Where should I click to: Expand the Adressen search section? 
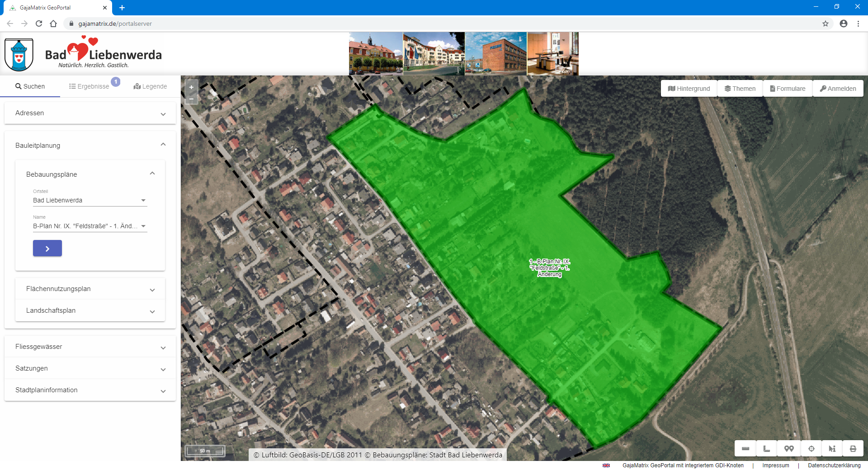90,113
